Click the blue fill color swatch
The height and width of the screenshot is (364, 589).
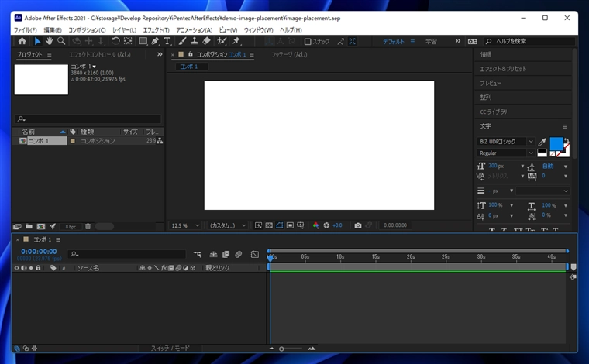[x=556, y=143]
